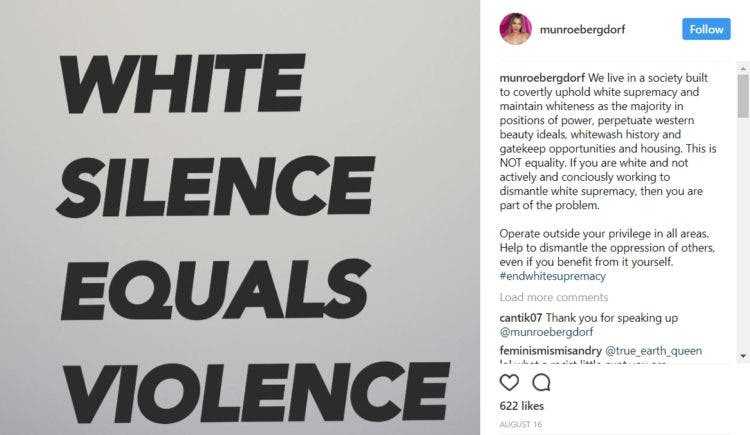Open the cantik07 commenter profile
Screen dimensions: 750x435
coord(520,318)
